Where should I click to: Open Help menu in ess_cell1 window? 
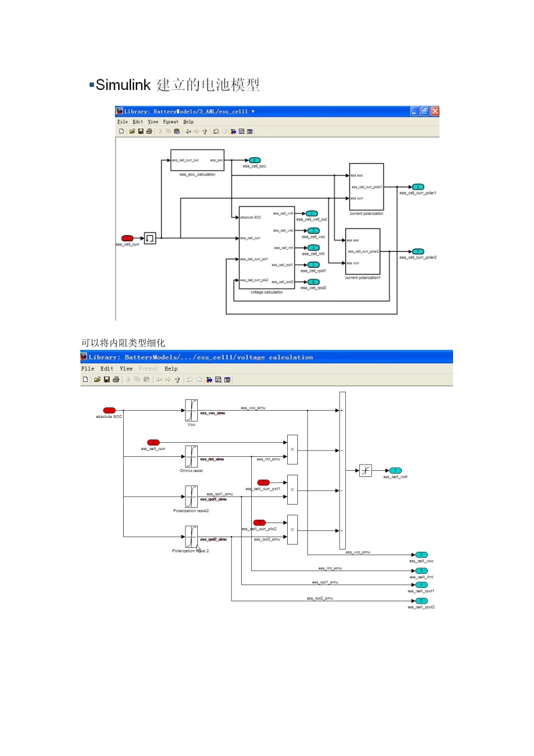(x=188, y=121)
